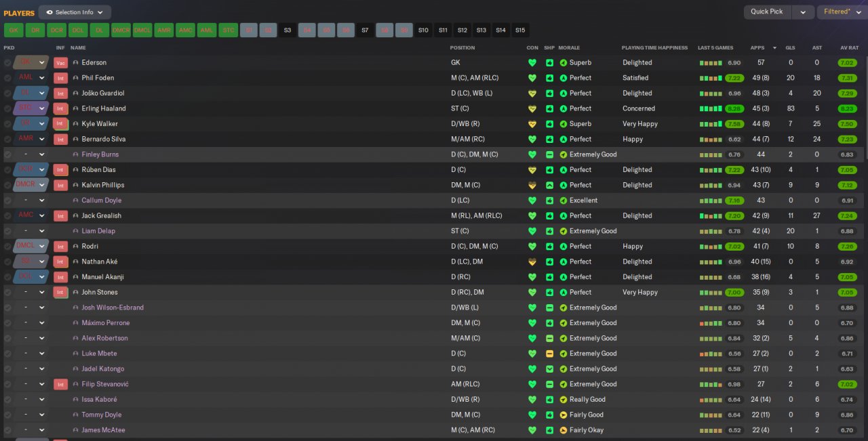
Task: Open Nathan Aké's S2 position selector dropdown
Action: coord(42,261)
